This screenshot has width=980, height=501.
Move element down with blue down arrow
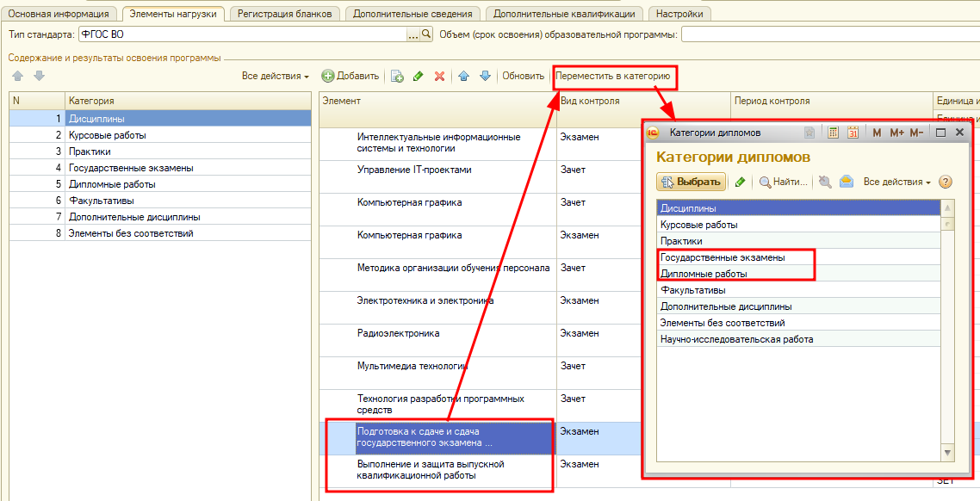(x=485, y=76)
